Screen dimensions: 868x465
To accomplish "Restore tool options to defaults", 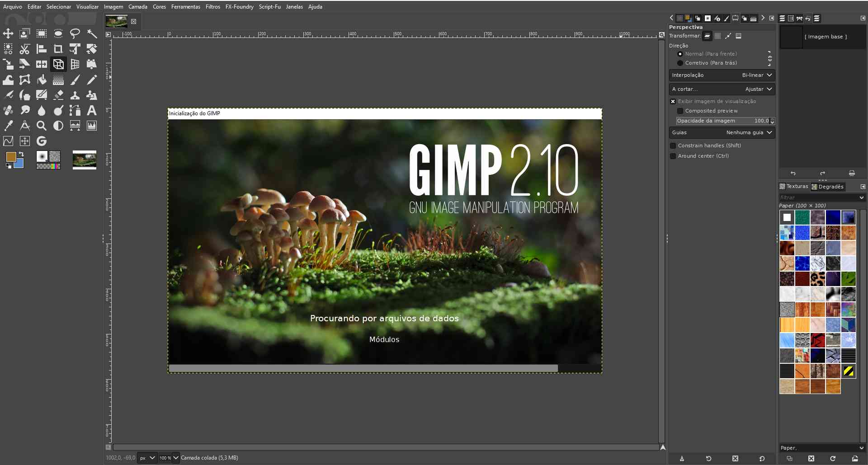I will [x=762, y=459].
